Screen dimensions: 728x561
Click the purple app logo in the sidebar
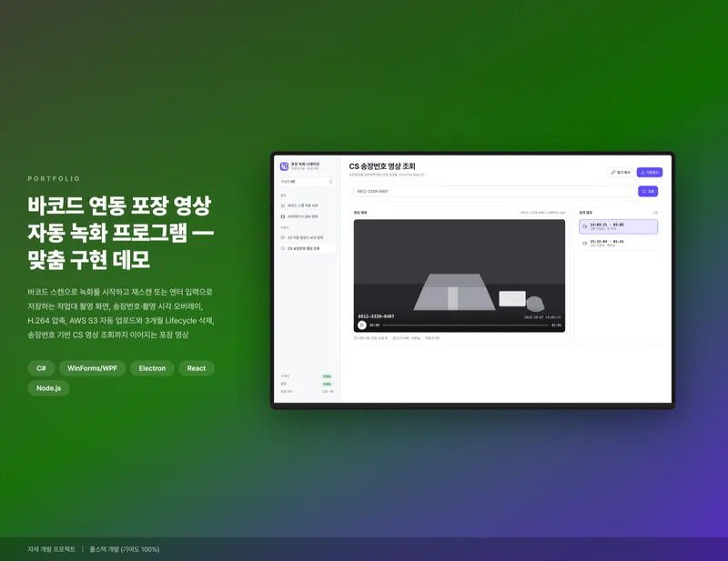click(284, 166)
